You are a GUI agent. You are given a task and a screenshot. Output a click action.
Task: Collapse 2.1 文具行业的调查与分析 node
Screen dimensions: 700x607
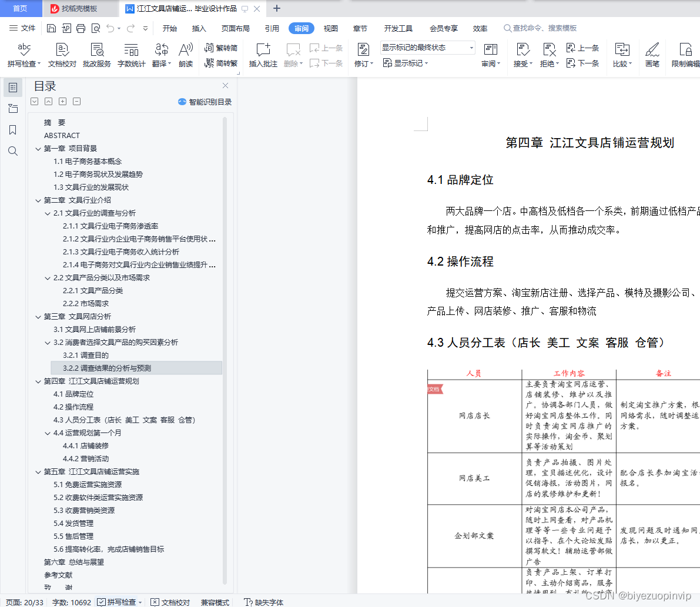click(x=48, y=213)
